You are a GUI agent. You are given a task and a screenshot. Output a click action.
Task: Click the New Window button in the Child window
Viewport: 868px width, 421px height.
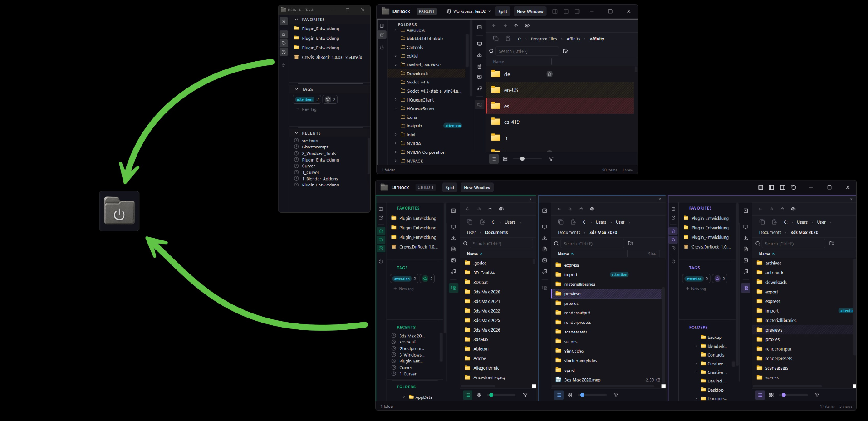476,187
